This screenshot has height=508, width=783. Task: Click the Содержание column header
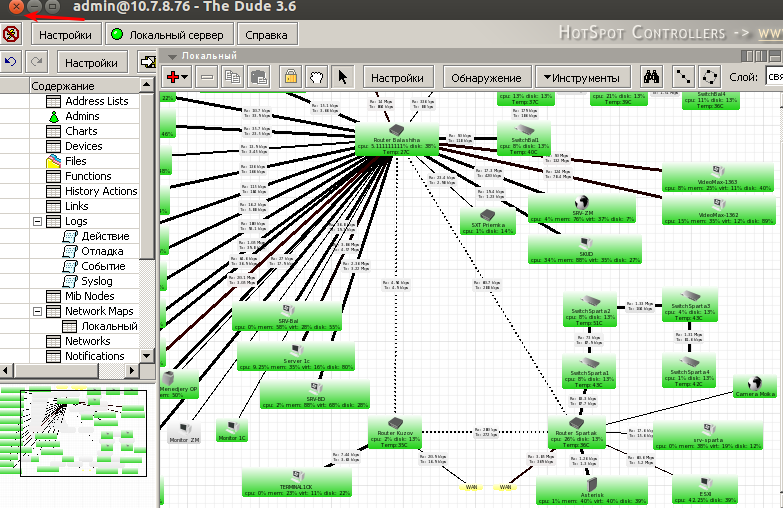point(84,85)
